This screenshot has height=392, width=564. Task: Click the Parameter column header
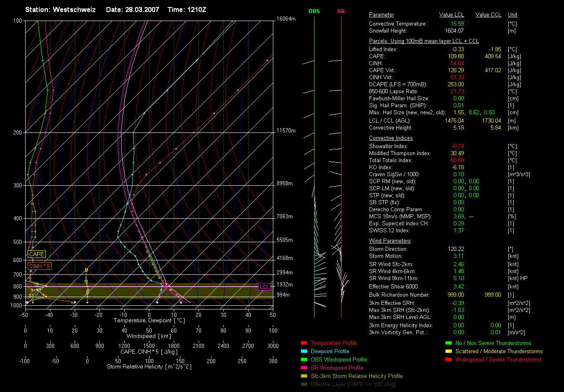382,15
